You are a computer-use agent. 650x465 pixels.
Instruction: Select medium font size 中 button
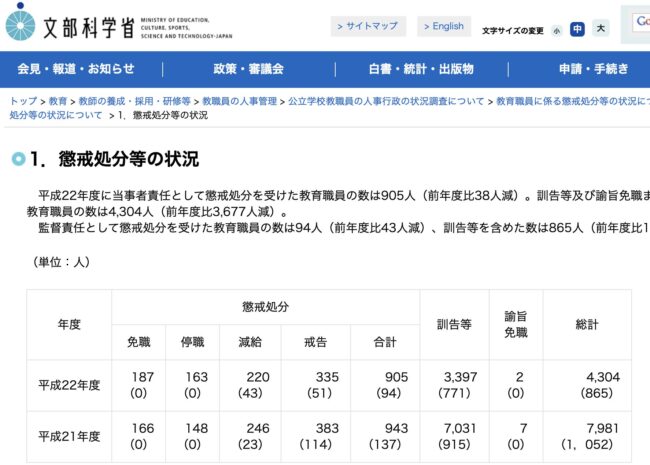click(577, 30)
